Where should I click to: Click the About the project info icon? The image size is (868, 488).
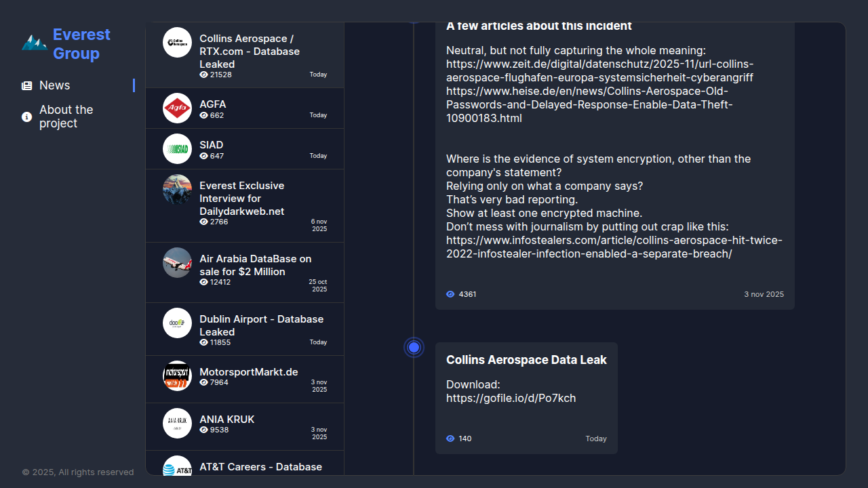27,117
